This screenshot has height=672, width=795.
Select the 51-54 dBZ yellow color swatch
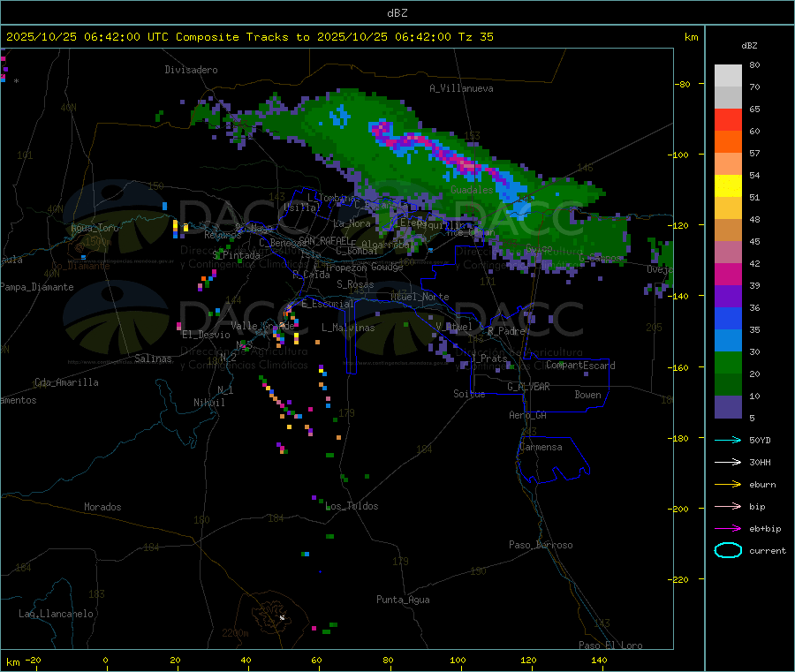pyautogui.click(x=728, y=186)
